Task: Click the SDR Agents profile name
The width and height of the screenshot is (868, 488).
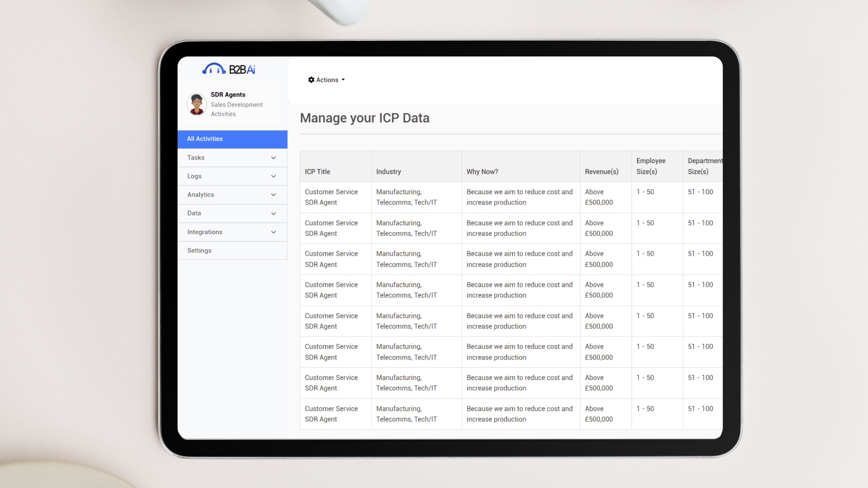Action: pyautogui.click(x=228, y=95)
